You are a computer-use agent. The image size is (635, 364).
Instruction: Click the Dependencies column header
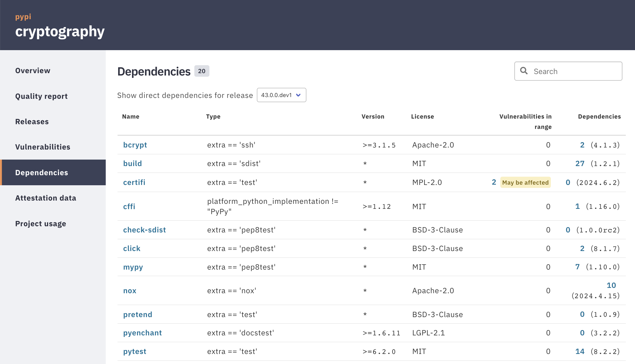(599, 117)
